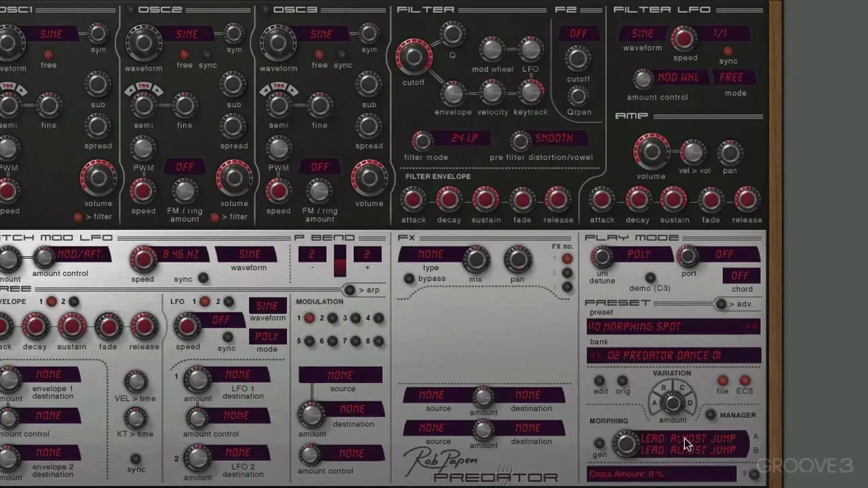Select FX no. 3 LED

coord(567,287)
